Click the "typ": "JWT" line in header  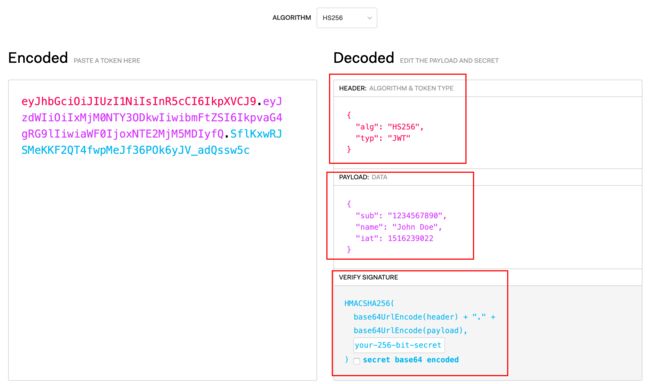[x=383, y=138]
